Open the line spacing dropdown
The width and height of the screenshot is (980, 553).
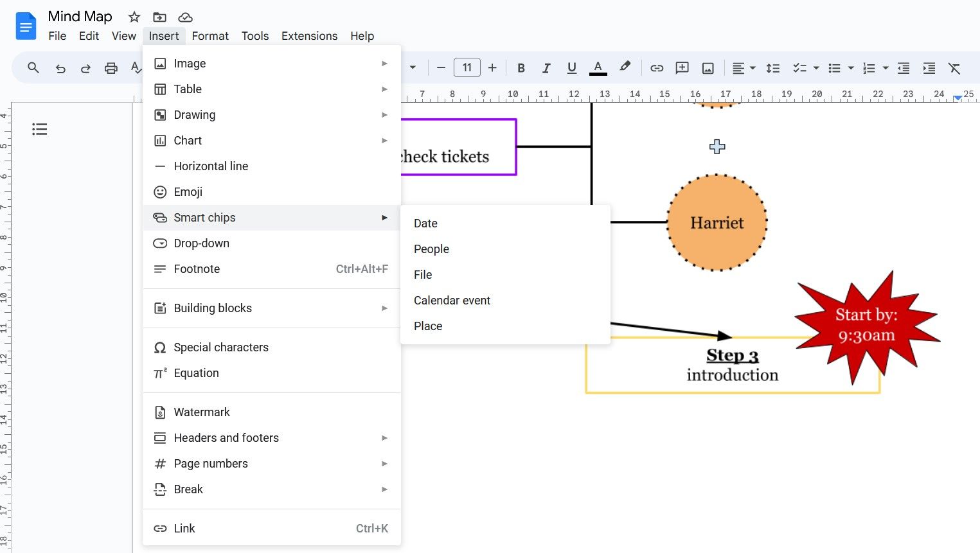tap(772, 67)
